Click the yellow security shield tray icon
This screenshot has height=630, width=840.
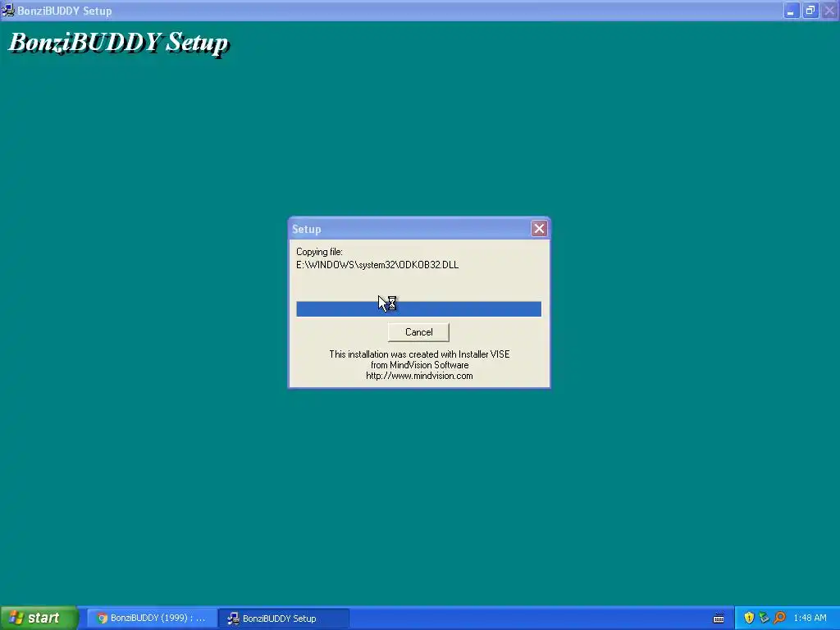pyautogui.click(x=749, y=619)
